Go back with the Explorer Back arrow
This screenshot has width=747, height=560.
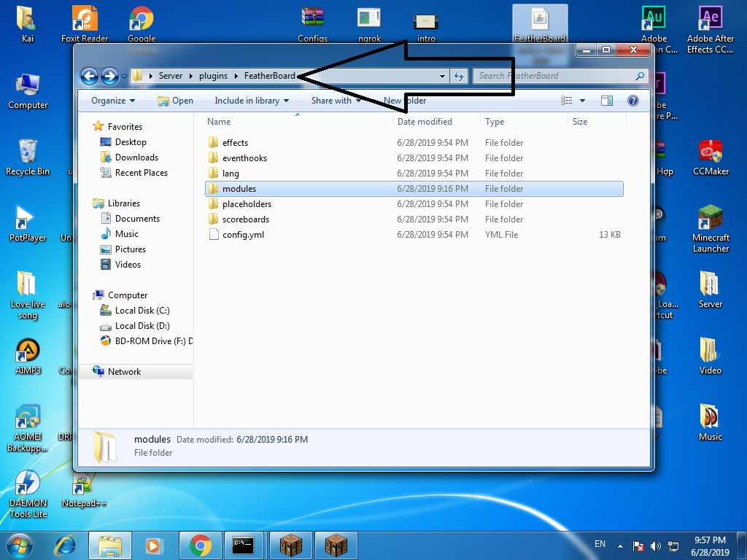click(89, 76)
